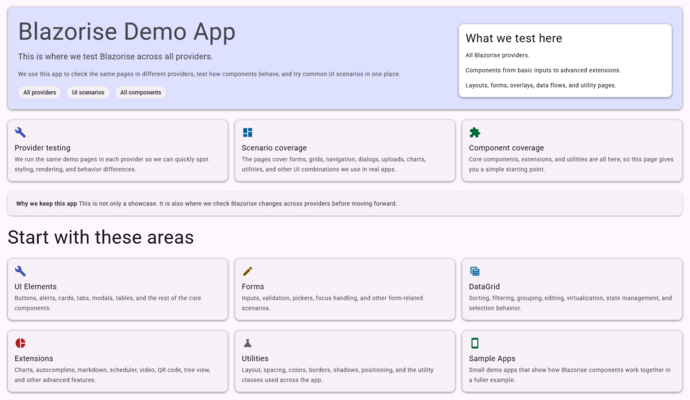Click 'Components from basic inputs to advanced extensions.'
This screenshot has height=400, width=690.
click(543, 70)
